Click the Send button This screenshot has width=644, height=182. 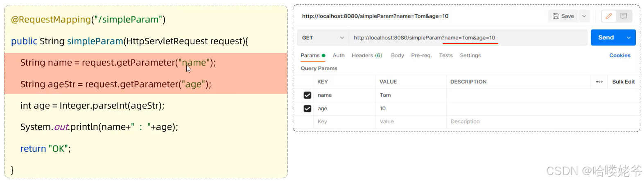click(606, 38)
